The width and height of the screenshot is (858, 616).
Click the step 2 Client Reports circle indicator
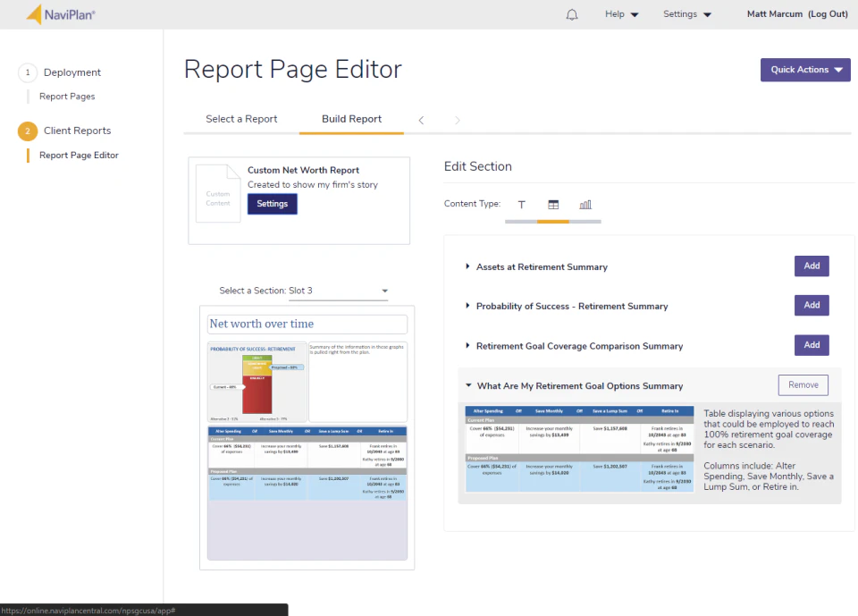(27, 131)
